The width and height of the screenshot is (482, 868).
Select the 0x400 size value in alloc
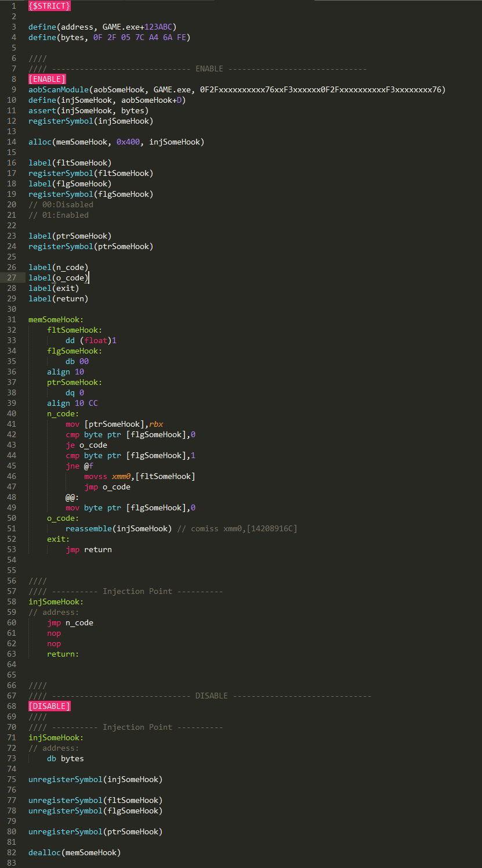pos(128,142)
